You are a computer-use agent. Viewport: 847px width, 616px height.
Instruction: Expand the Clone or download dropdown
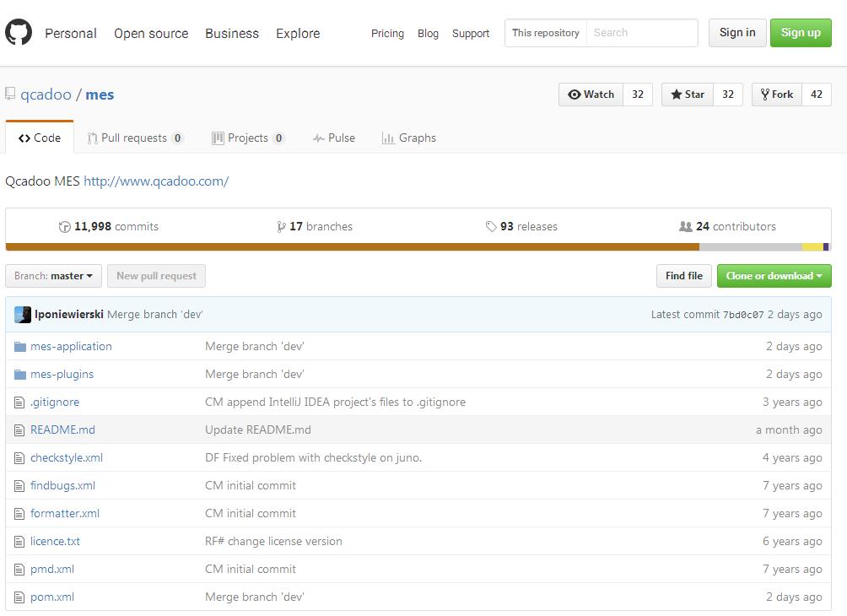[x=774, y=276]
